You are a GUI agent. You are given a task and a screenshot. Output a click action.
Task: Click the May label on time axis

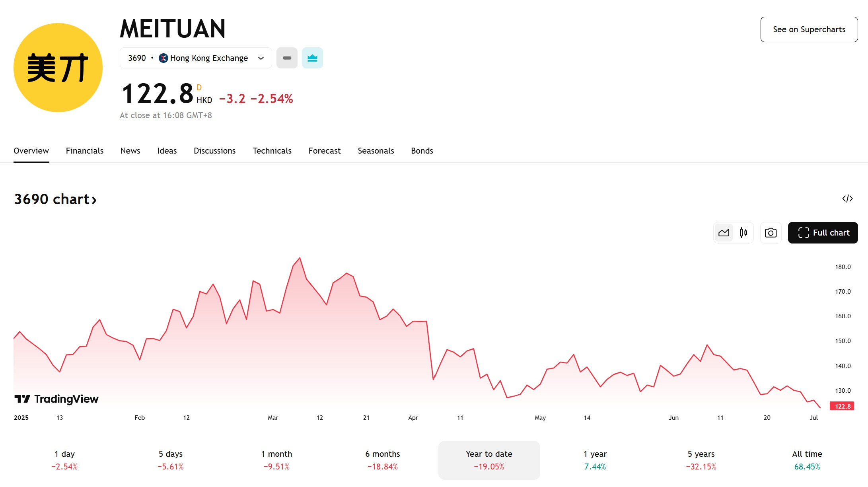[540, 418]
